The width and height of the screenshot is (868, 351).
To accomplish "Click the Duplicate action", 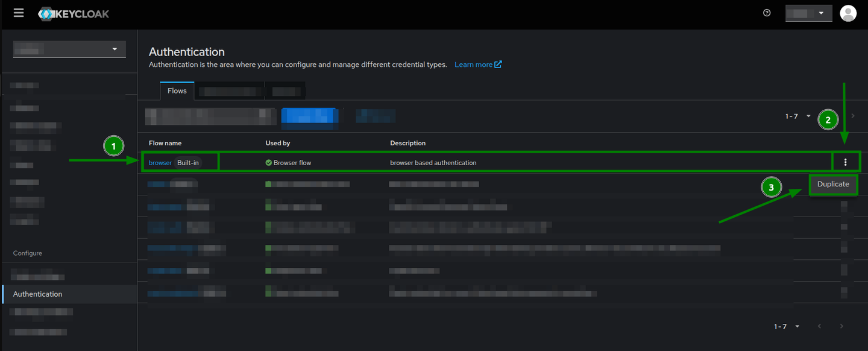I will point(833,184).
